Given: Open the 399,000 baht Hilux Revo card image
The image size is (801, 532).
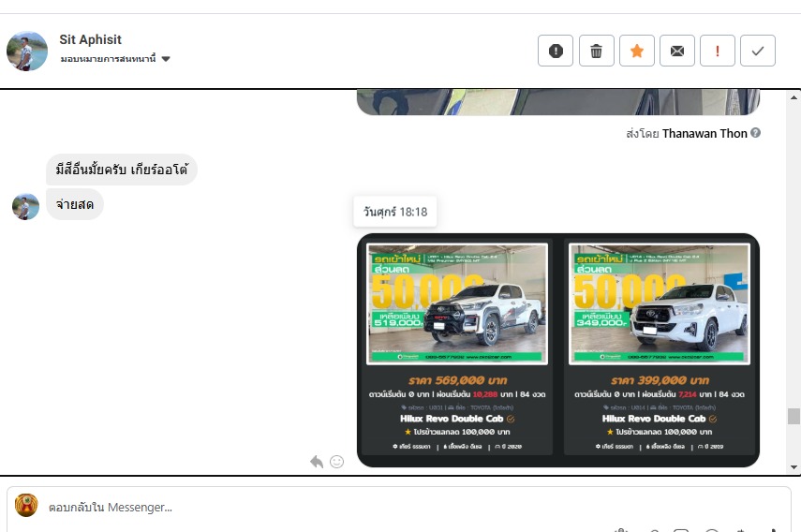Looking at the screenshot, I should [660, 303].
